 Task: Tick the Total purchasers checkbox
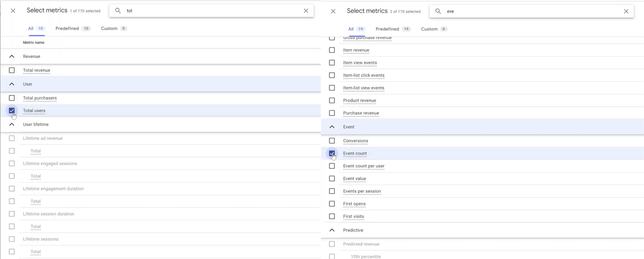coord(12,98)
